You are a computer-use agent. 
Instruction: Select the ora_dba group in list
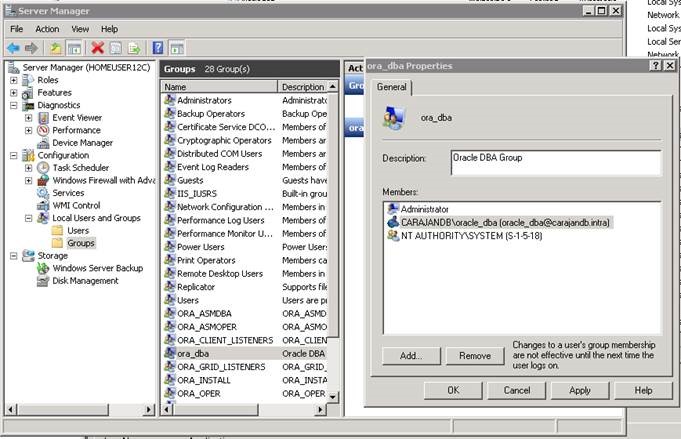point(245,353)
